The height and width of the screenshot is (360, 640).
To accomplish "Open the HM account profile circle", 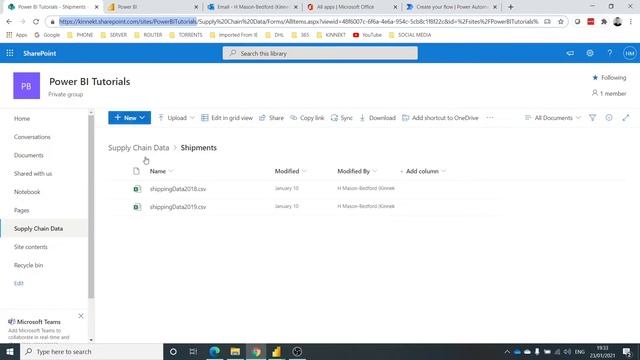I will [x=629, y=53].
